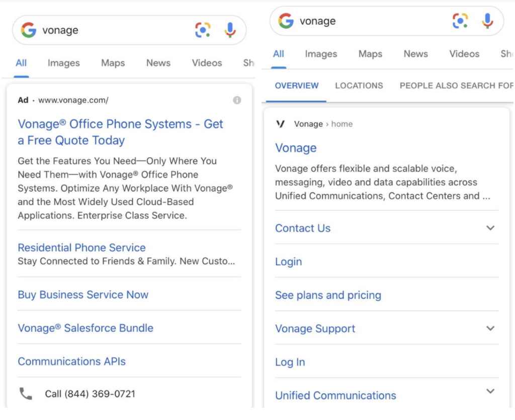Open Log In link
The height and width of the screenshot is (420, 515).
(290, 362)
